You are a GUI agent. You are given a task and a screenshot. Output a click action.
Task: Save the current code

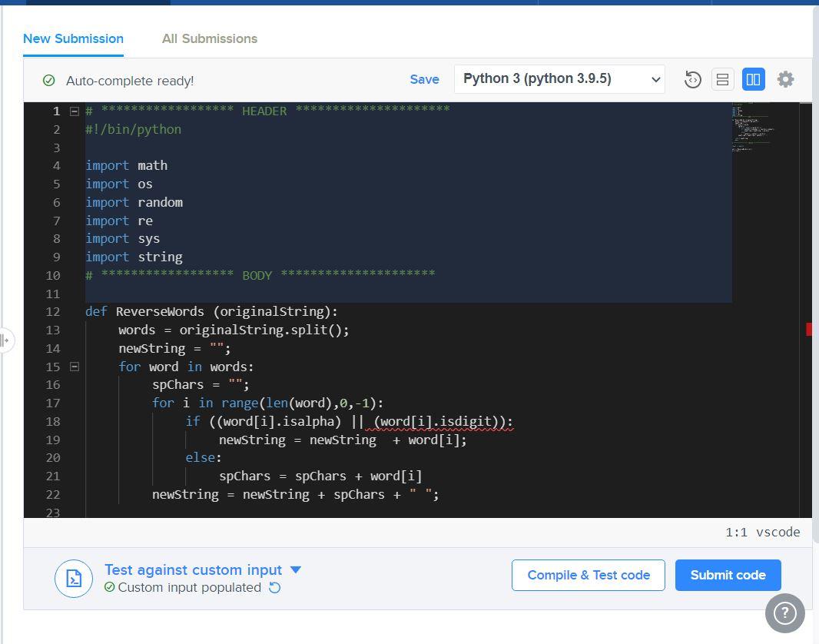pos(424,79)
